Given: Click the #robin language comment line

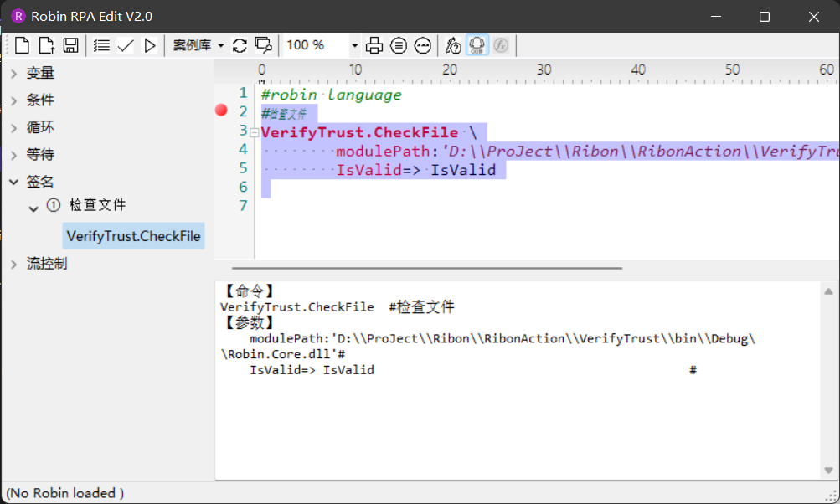Looking at the screenshot, I should (x=331, y=95).
